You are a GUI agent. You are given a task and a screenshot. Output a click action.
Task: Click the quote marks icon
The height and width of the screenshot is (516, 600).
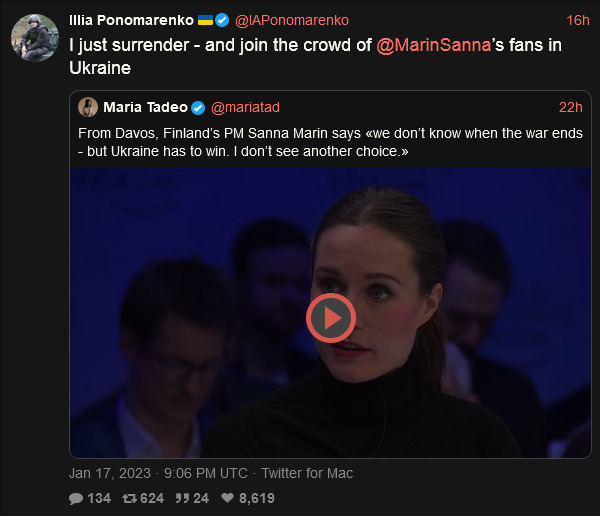[183, 498]
